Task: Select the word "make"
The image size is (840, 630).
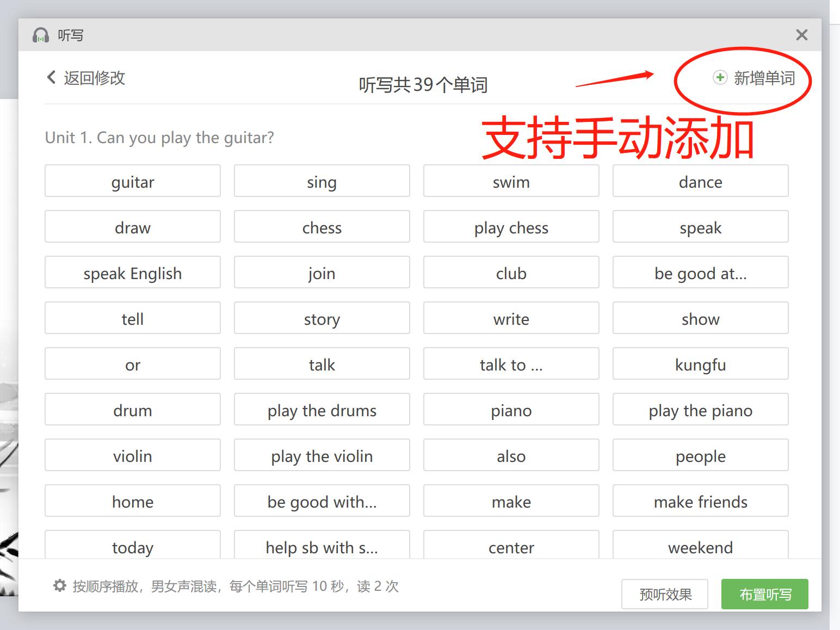Action: point(511,501)
